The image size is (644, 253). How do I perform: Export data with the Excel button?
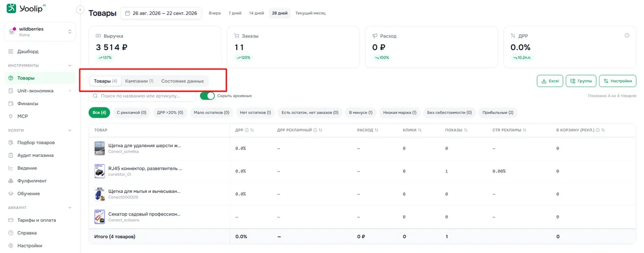pos(550,81)
